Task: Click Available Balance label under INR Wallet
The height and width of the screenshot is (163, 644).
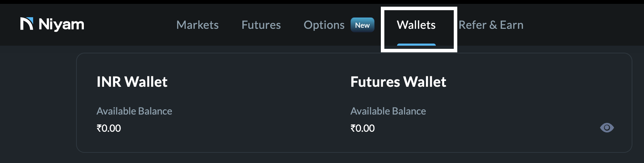Action: coord(134,111)
